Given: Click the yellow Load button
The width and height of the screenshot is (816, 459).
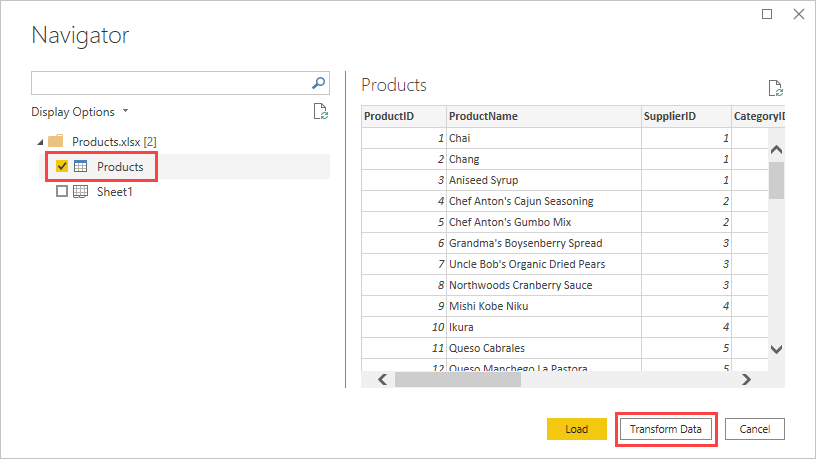Looking at the screenshot, I should tap(576, 429).
